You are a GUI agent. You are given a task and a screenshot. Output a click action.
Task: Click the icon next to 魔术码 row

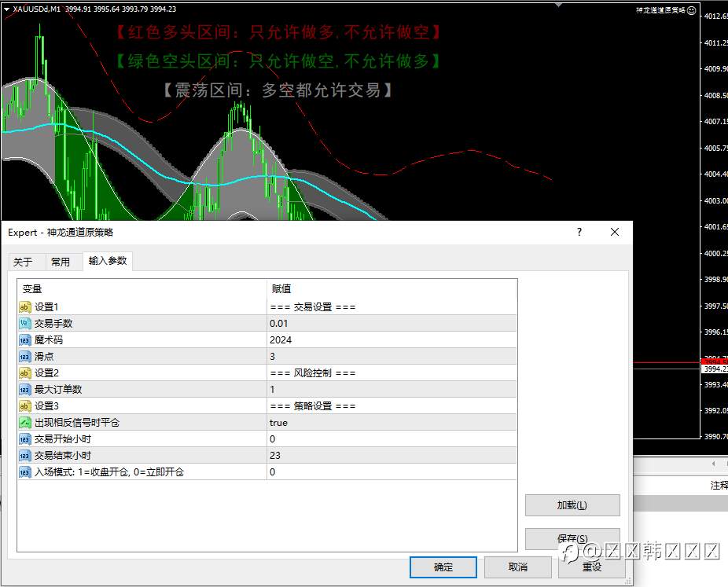tap(25, 340)
